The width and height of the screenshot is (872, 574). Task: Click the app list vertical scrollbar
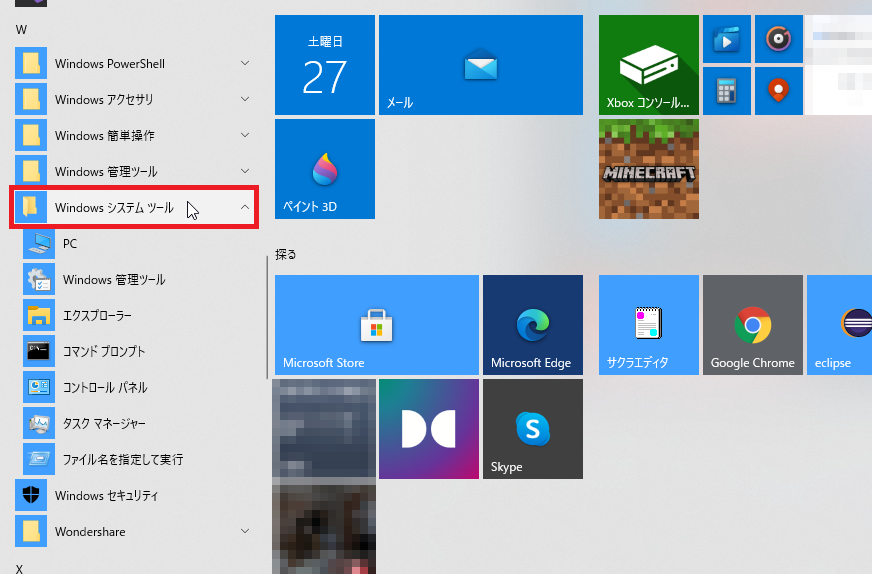click(267, 317)
